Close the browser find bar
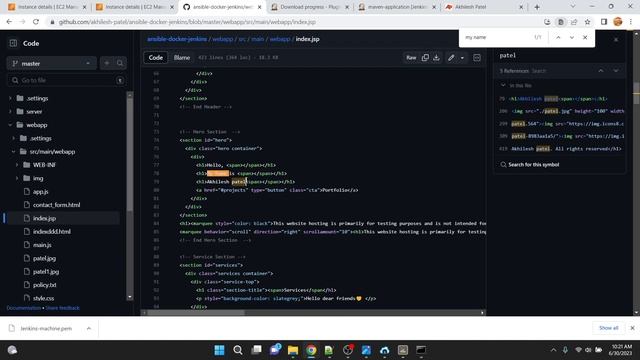The height and width of the screenshot is (360, 640). 585,38
